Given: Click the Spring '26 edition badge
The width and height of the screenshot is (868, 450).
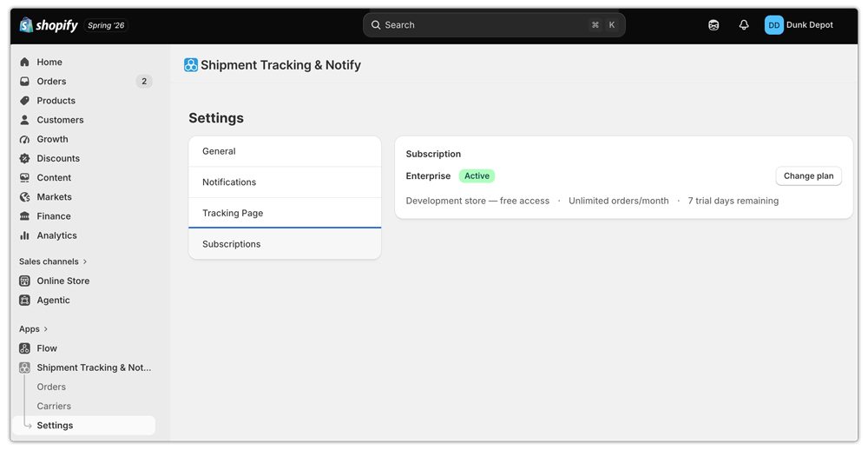Looking at the screenshot, I should [x=106, y=25].
